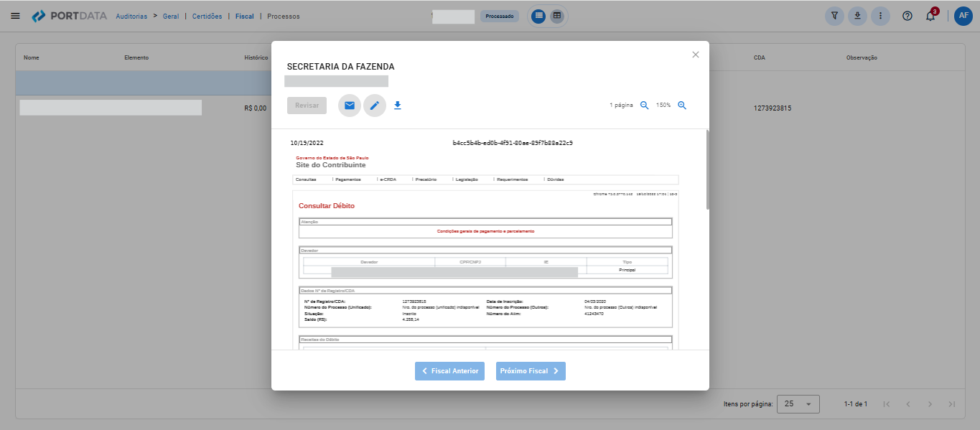The height and width of the screenshot is (430, 980).
Task: Click the CDA column header
Action: [760, 57]
